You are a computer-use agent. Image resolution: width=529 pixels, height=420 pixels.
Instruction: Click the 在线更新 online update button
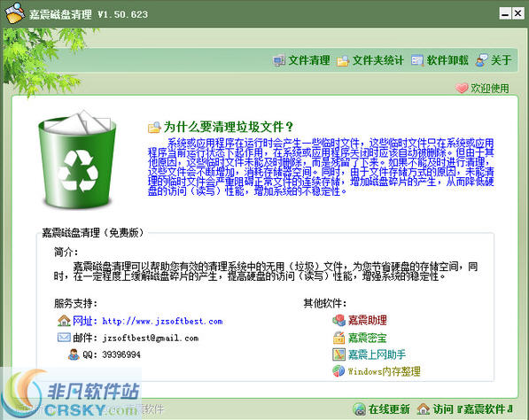pos(389,409)
